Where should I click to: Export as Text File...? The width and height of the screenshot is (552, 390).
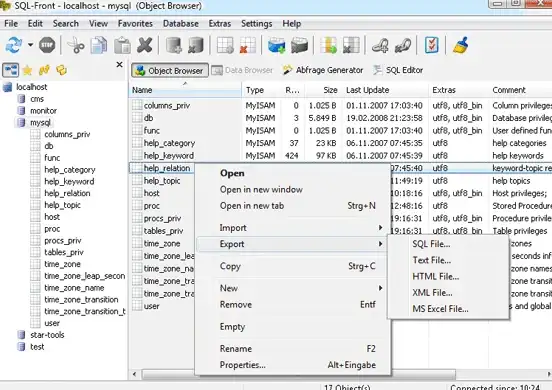click(x=448, y=260)
